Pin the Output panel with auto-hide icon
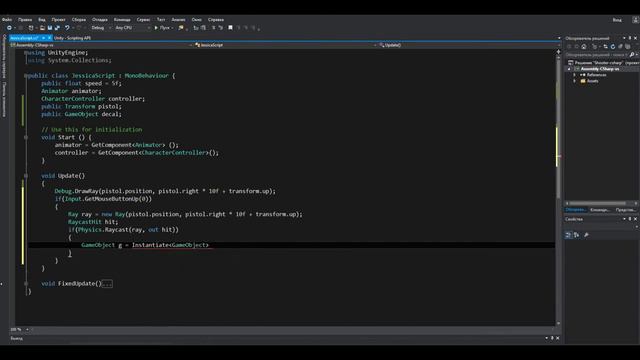 tap(552, 338)
